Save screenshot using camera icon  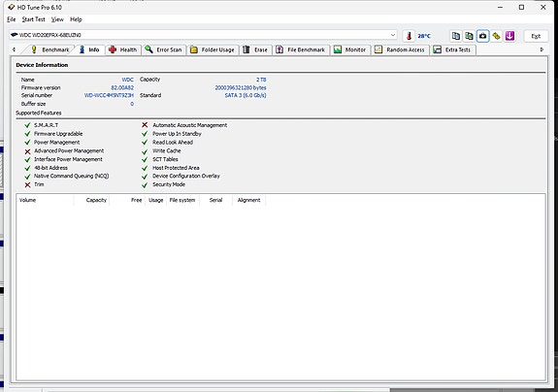[x=482, y=36]
